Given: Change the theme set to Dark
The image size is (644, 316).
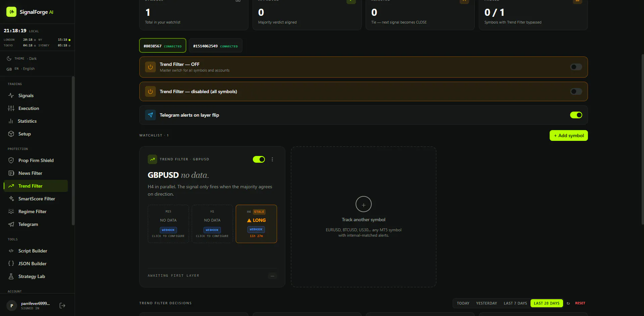Looking at the screenshot, I should click(x=21, y=58).
